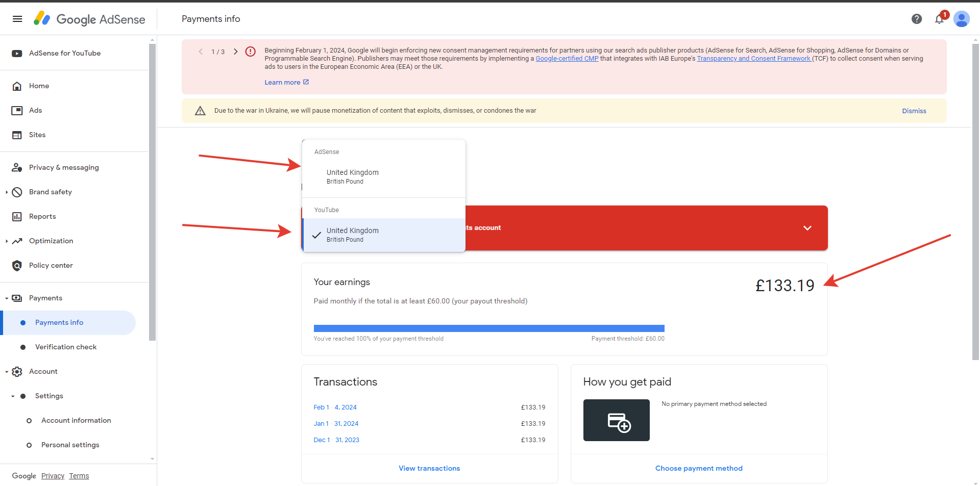The height and width of the screenshot is (486, 980).
Task: Click the Payments wallet icon
Action: point(17,298)
